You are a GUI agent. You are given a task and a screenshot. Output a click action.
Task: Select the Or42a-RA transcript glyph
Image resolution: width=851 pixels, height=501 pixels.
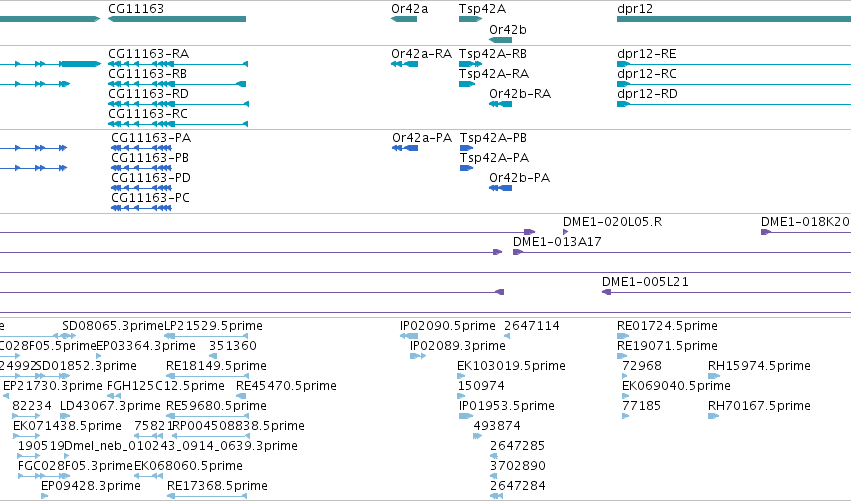[404, 64]
